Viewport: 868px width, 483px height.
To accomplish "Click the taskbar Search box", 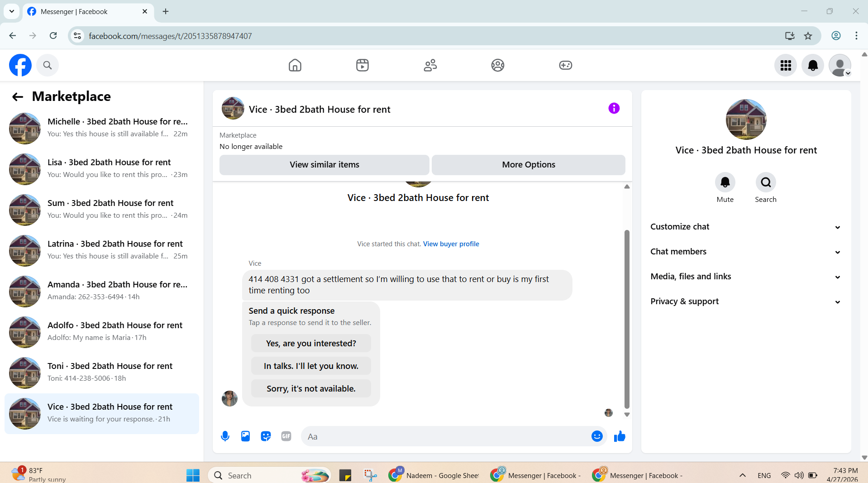I will pos(270,475).
